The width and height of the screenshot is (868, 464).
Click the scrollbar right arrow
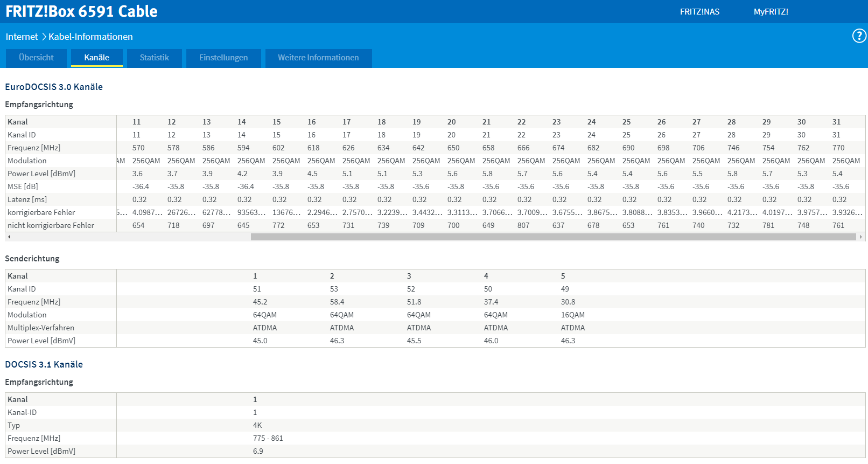pyautogui.click(x=860, y=237)
